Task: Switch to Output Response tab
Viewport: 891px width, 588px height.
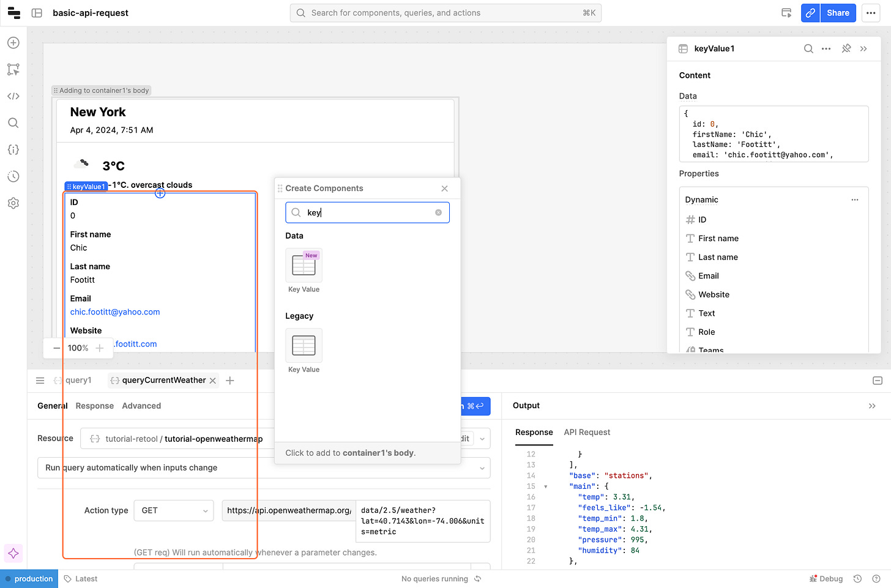Action: (534, 433)
